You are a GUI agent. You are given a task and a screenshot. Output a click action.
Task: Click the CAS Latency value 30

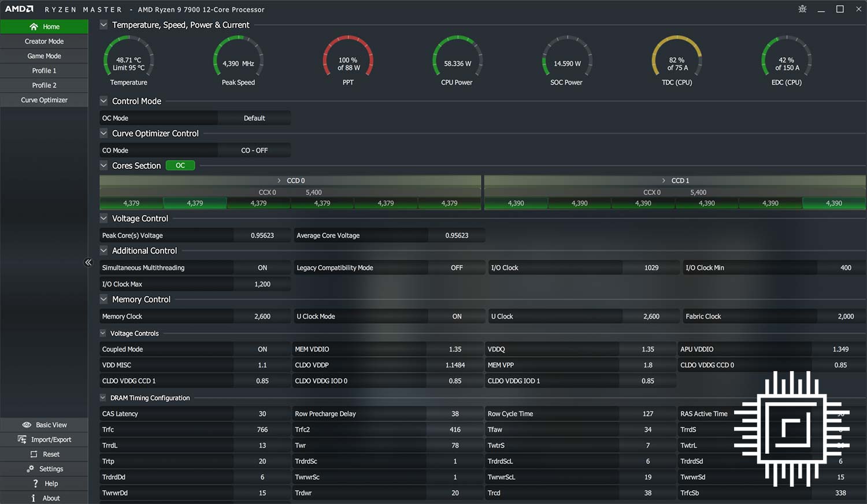coord(262,414)
